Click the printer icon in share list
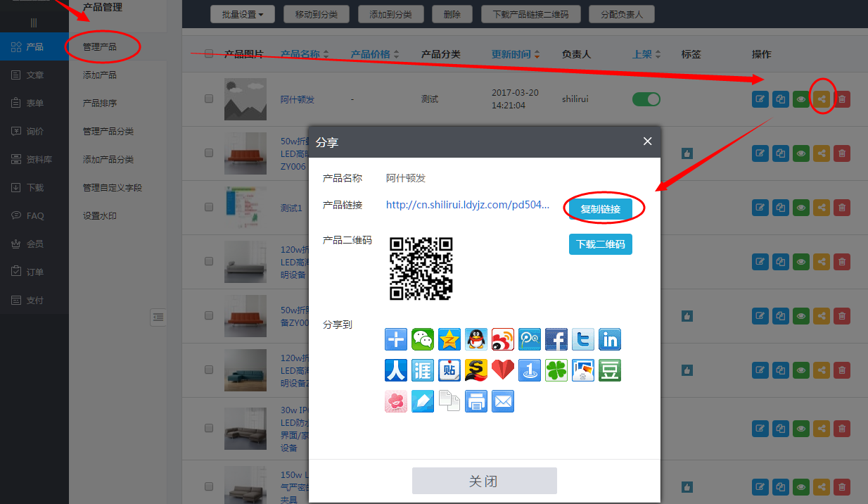The image size is (868, 504). pyautogui.click(x=476, y=401)
